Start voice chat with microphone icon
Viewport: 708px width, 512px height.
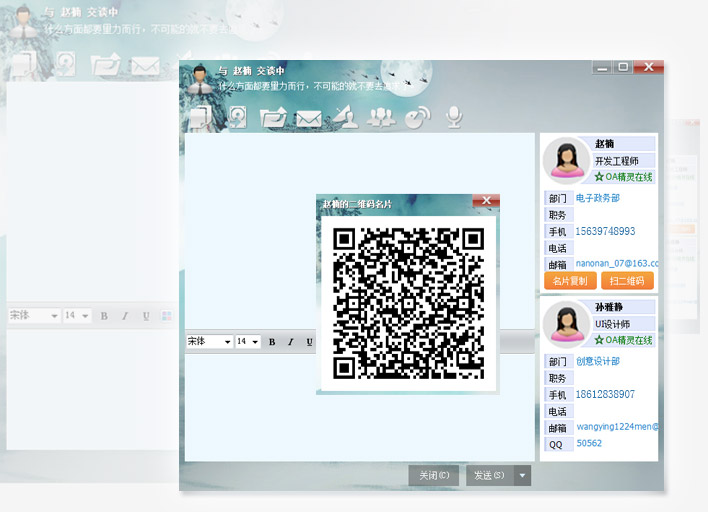[x=454, y=117]
